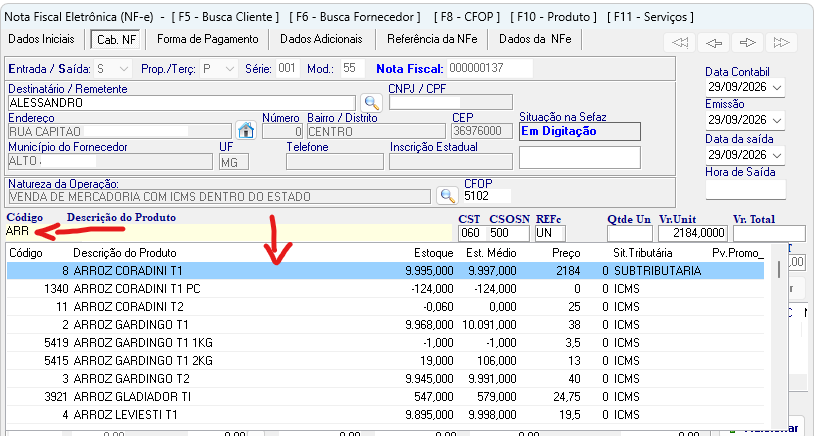Go to the first record arrow button
The height and width of the screenshot is (436, 818).
pyautogui.click(x=680, y=42)
